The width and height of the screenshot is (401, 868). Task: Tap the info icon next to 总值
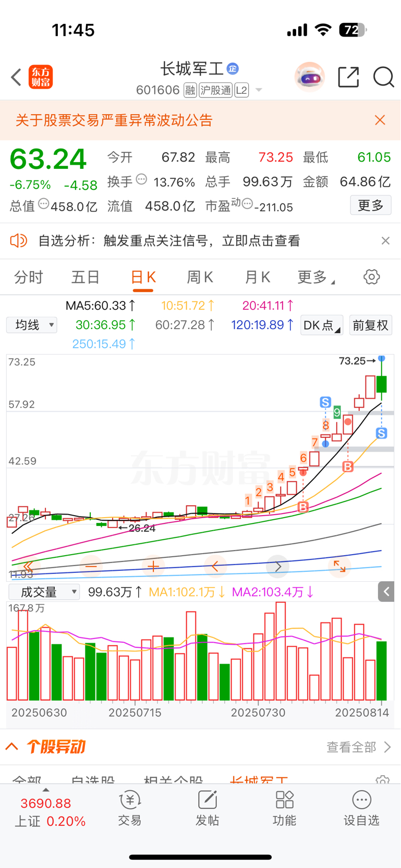44,204
